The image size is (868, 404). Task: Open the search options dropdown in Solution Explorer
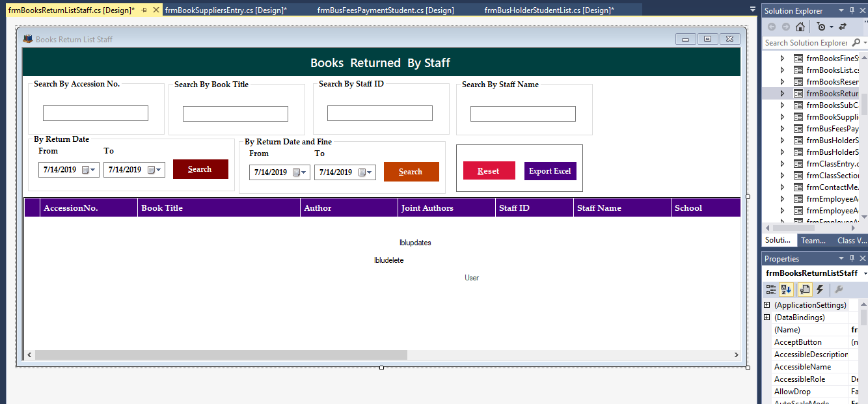[x=865, y=43]
